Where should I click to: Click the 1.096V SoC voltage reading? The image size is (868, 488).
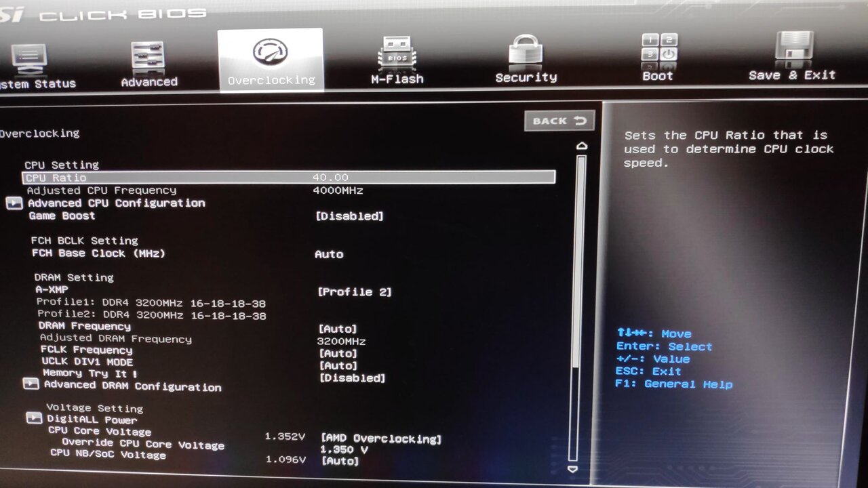click(285, 459)
